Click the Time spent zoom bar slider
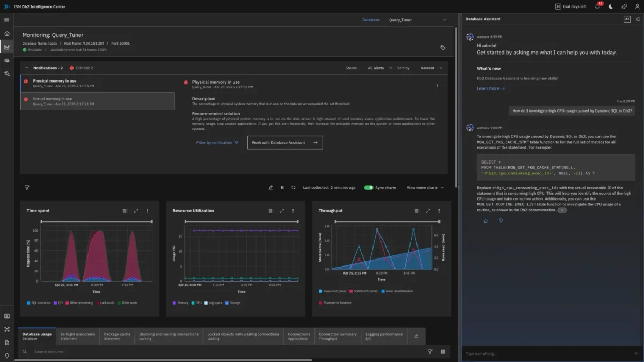Image resolution: width=644 pixels, height=362 pixels. 97,221
